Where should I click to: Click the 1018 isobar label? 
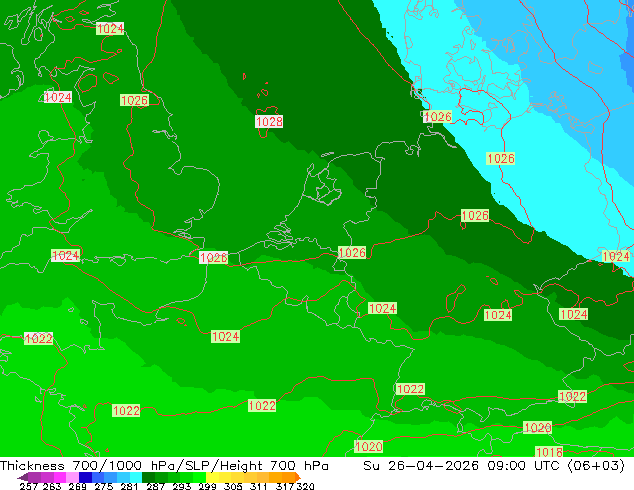pyautogui.click(x=549, y=452)
